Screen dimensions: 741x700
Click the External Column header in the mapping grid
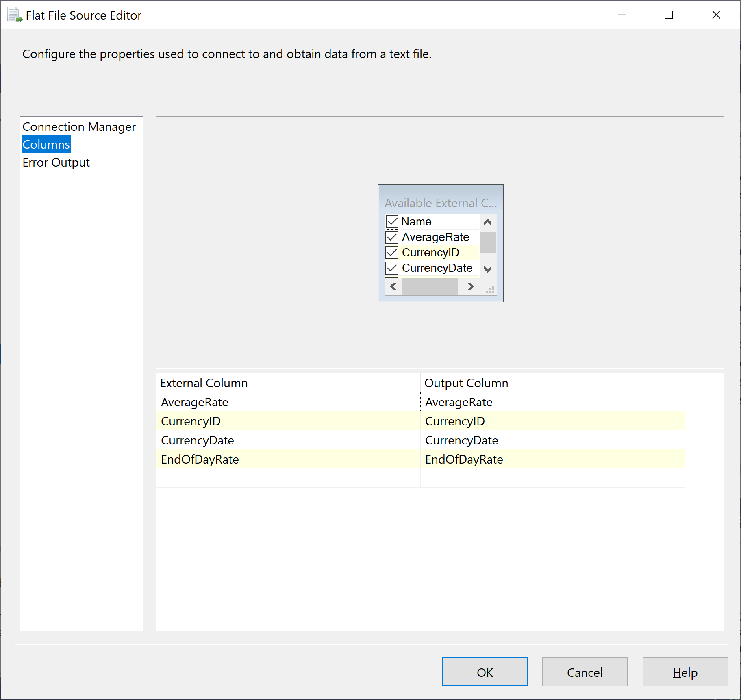(204, 382)
